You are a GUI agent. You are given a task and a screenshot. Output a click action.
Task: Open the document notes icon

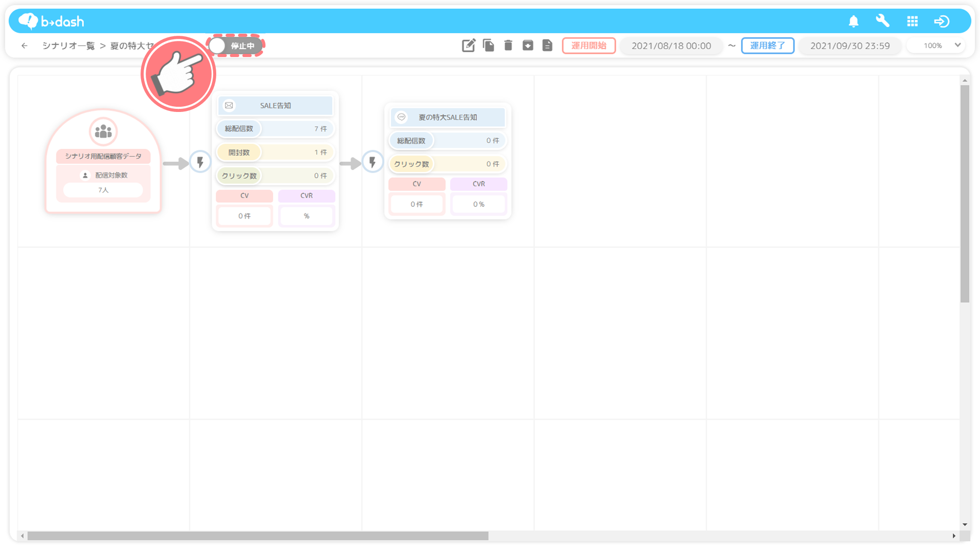(x=548, y=46)
